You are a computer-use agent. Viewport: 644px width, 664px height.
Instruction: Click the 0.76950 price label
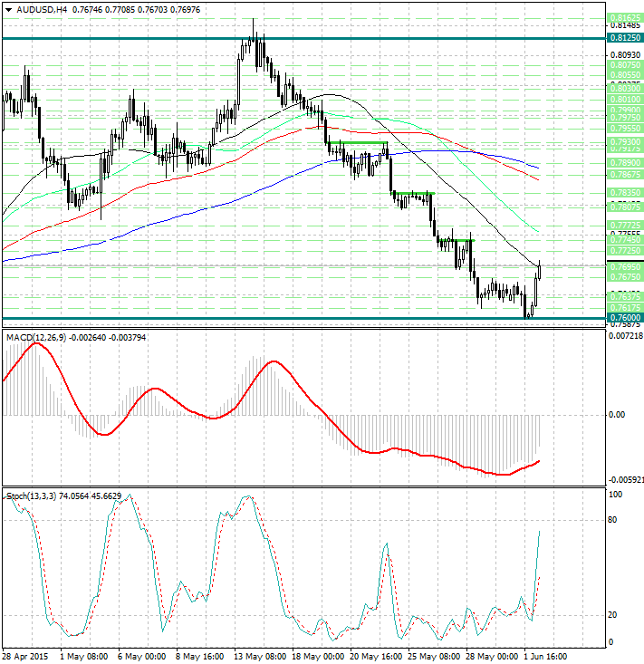[x=625, y=267]
